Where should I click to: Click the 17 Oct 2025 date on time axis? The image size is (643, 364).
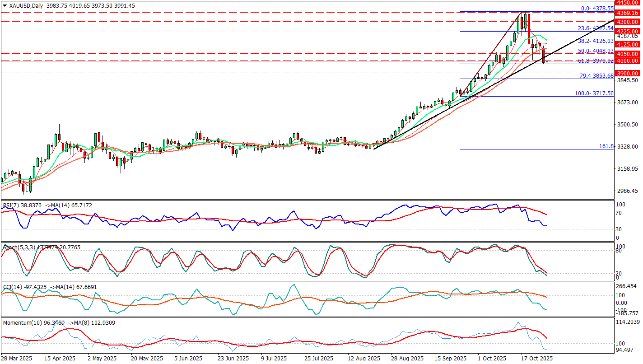click(537, 358)
